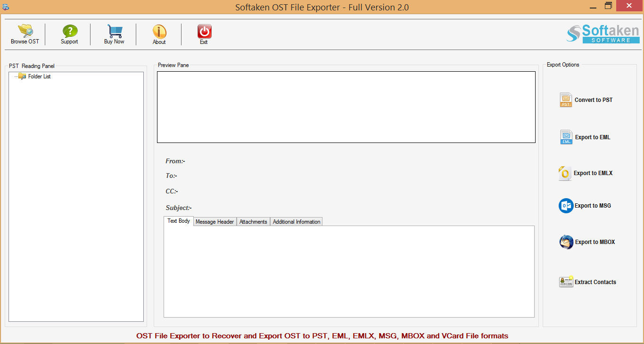Click the Export to EML icon
The width and height of the screenshot is (644, 344).
point(566,137)
